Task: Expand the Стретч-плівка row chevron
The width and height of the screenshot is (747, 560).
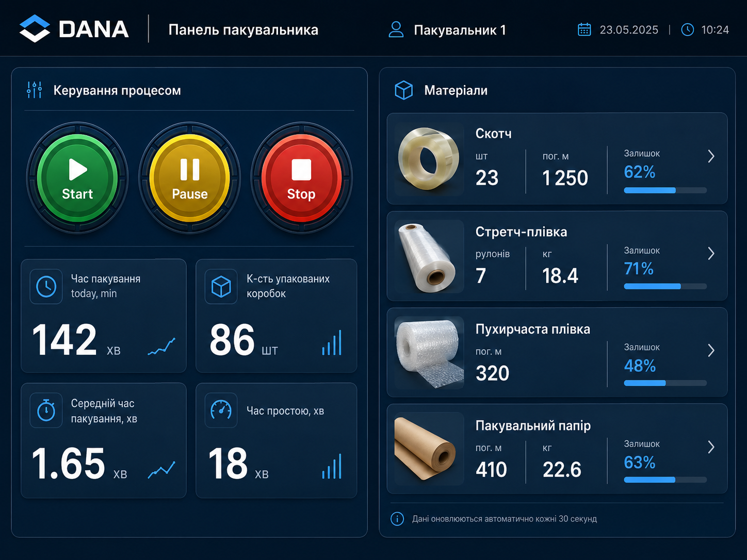Action: point(711,253)
